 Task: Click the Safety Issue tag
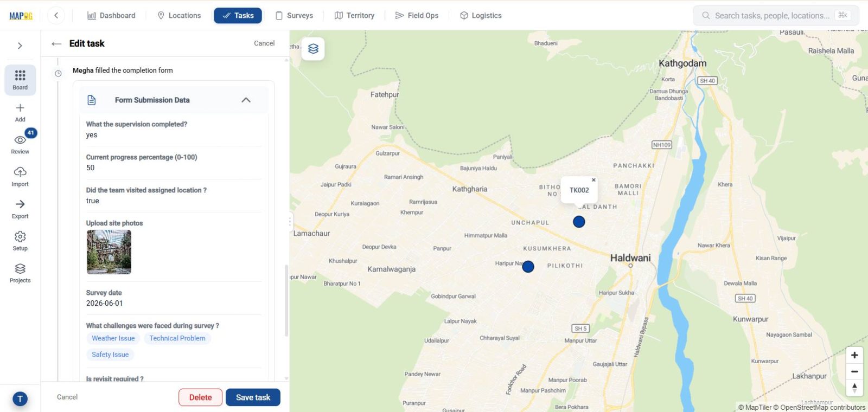click(110, 355)
